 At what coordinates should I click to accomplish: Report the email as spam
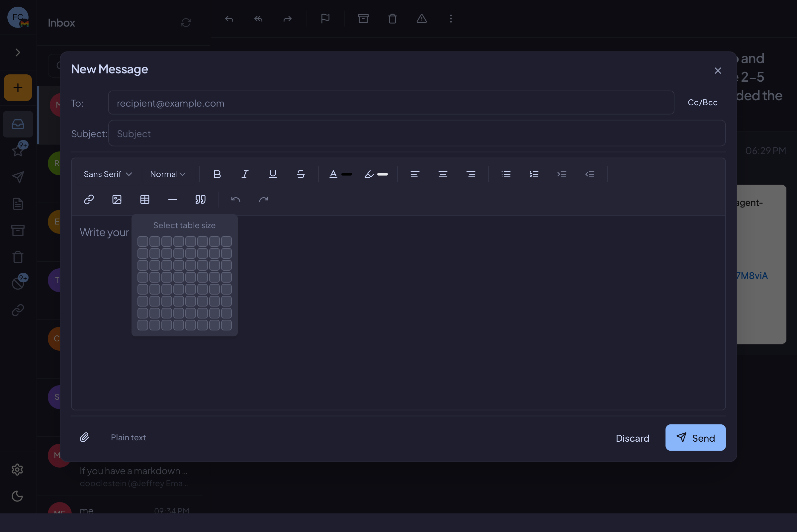[x=421, y=19]
